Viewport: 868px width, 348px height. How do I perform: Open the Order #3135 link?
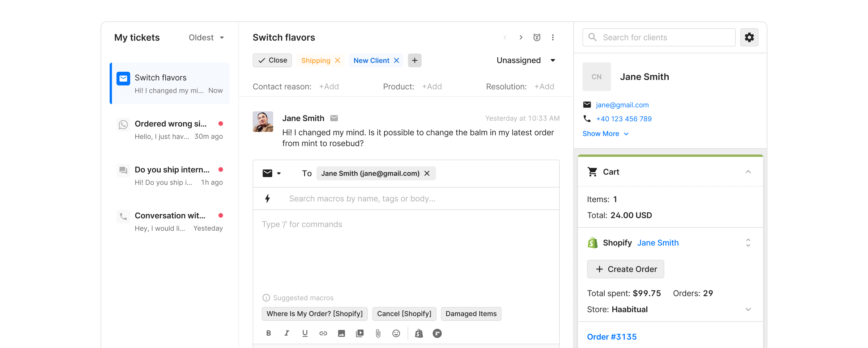[x=612, y=337]
